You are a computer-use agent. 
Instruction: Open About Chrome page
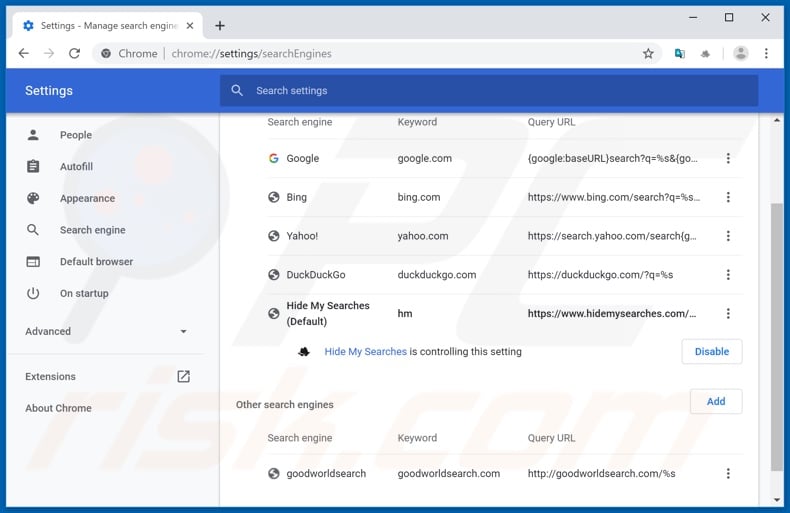point(58,408)
